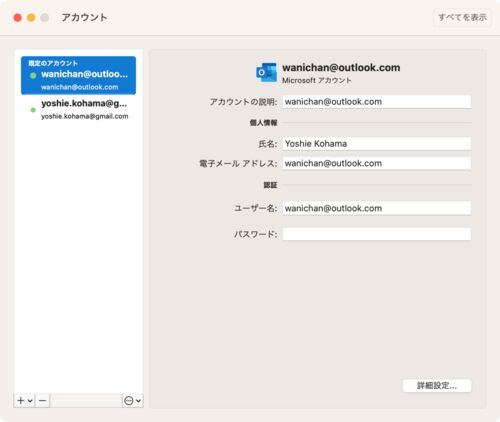Click the wanichan@outlook.com header title text
Viewport: 500px width, 422px height.
pos(341,68)
